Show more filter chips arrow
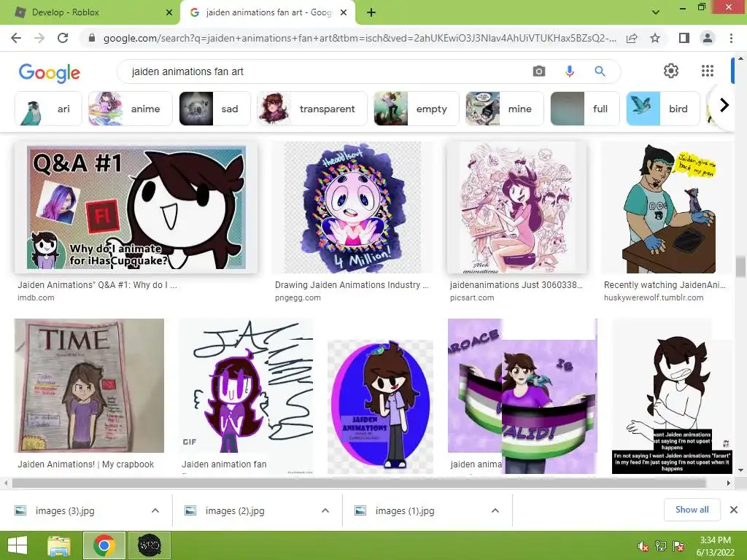 [724, 105]
